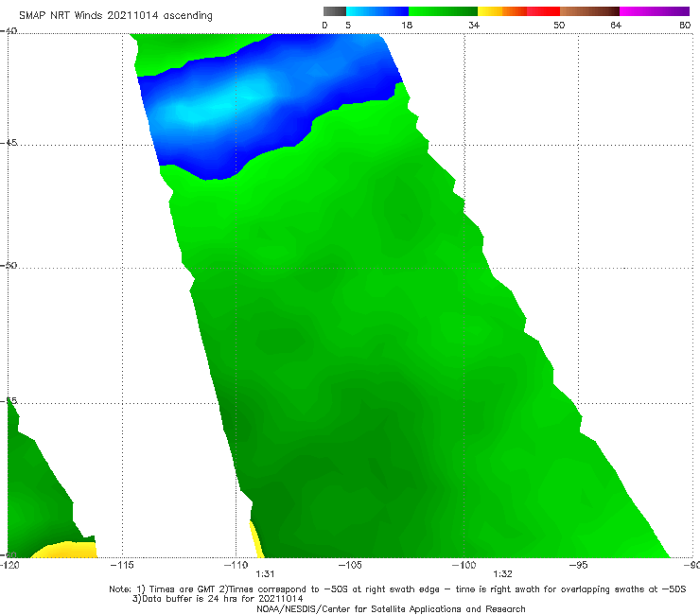Select the yellow-red 34-50 knot legend segment
The image size is (700, 615).
point(518,11)
